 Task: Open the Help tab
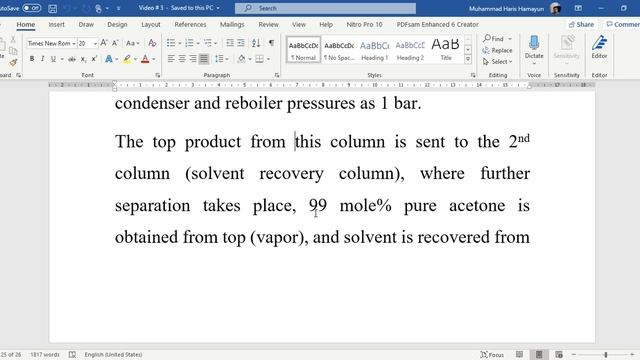(326, 24)
